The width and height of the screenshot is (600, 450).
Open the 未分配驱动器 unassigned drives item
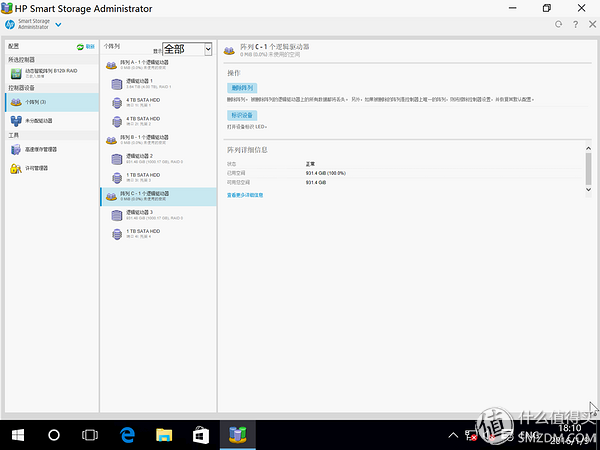[52, 121]
